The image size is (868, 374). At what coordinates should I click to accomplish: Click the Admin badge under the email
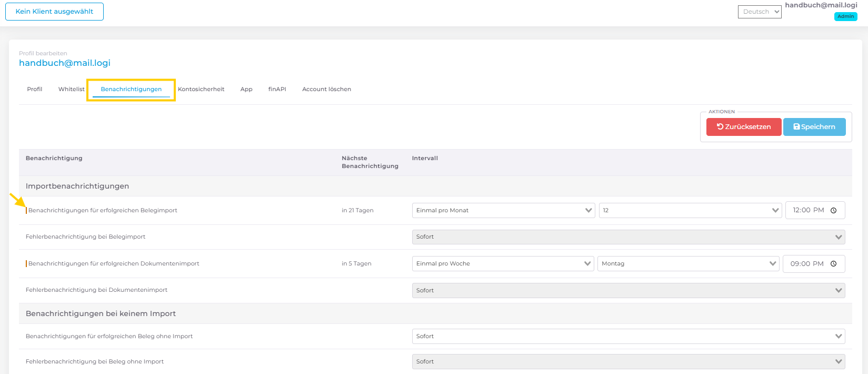point(845,16)
